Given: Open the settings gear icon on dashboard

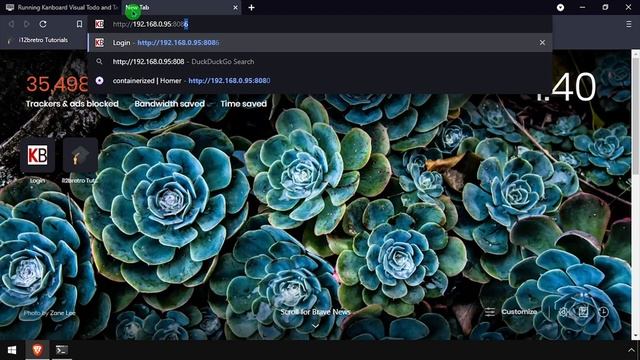Looking at the screenshot, I should [563, 312].
